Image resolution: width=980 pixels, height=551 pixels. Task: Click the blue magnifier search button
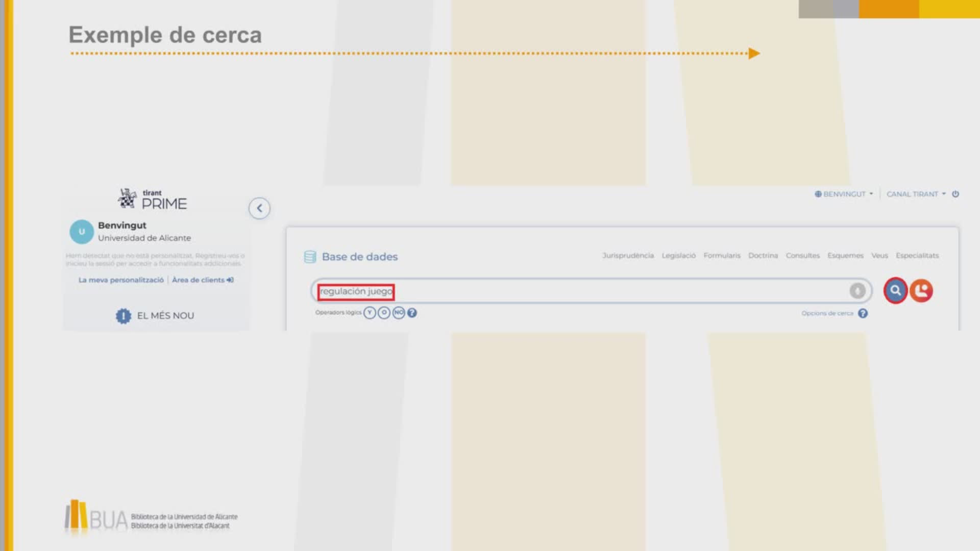pyautogui.click(x=895, y=291)
